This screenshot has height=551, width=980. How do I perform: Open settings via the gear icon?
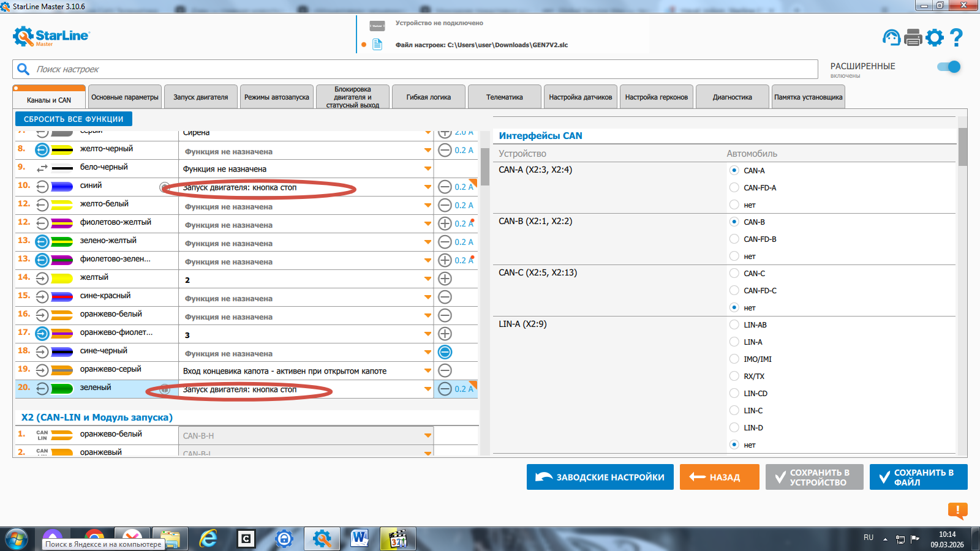[x=935, y=38]
